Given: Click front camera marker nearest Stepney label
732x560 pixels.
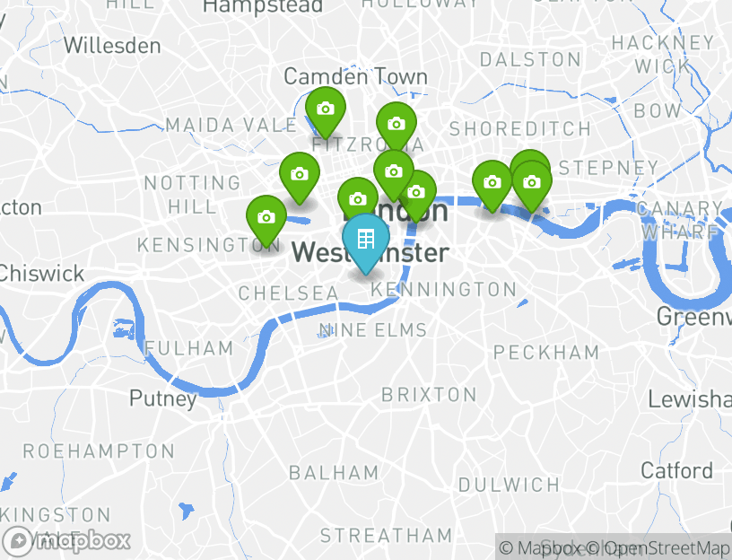Looking at the screenshot, I should pyautogui.click(x=532, y=186).
